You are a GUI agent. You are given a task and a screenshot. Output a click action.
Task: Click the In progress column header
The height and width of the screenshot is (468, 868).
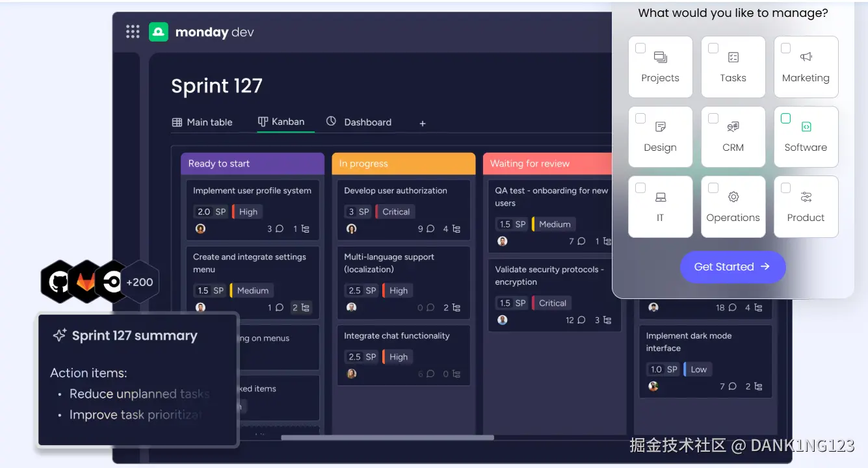[x=403, y=164]
